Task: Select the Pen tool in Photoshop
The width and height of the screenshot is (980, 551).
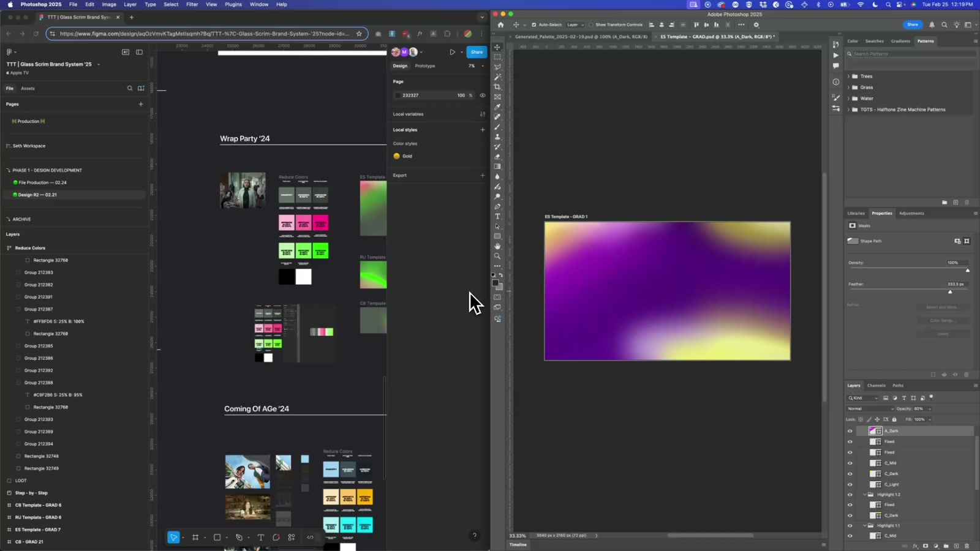Action: pyautogui.click(x=497, y=206)
